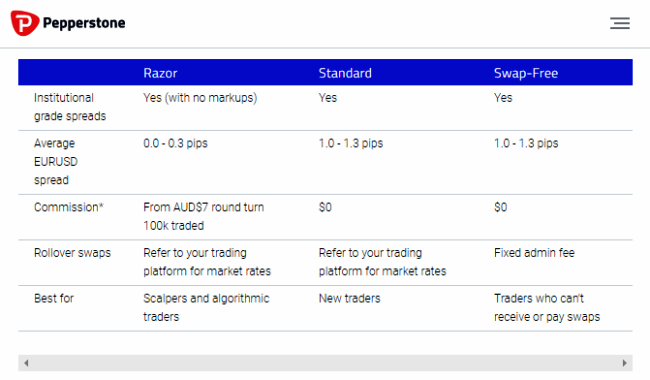Click the Institutional grade spreads label
650x380 pixels.
pos(70,107)
